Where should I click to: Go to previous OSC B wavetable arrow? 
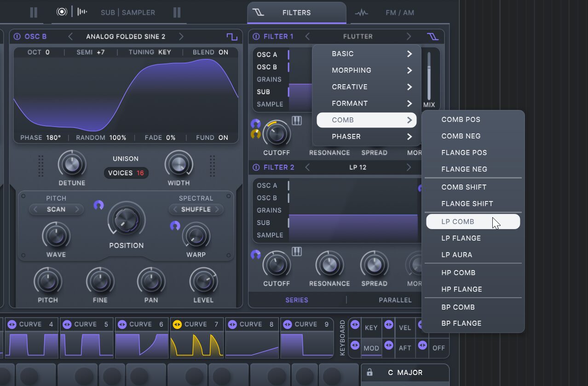70,37
